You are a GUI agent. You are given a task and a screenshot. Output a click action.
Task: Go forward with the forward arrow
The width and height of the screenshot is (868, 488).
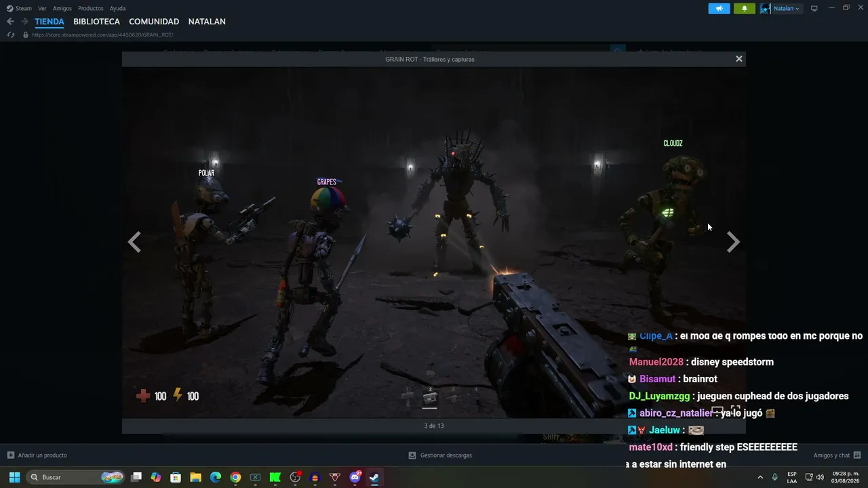pos(24,22)
